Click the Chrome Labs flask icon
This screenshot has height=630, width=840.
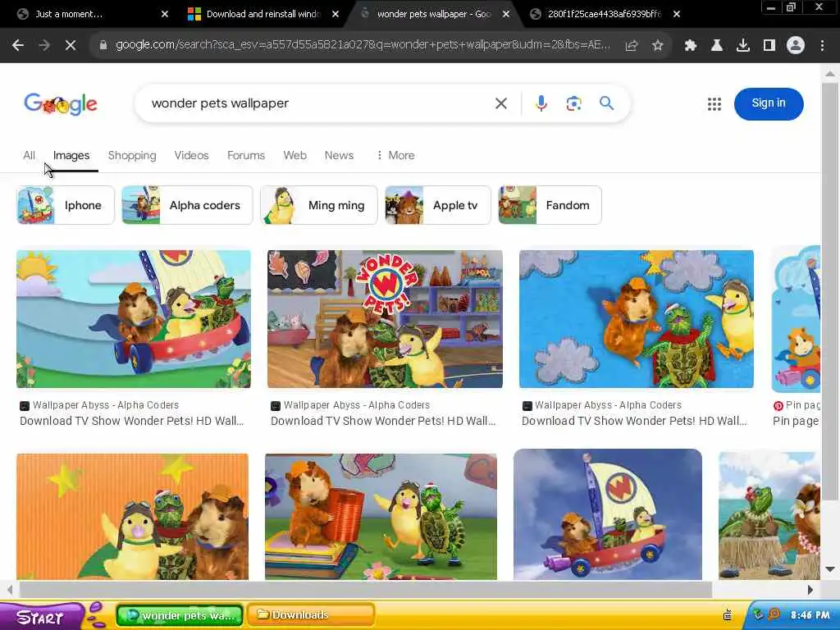coord(716,46)
